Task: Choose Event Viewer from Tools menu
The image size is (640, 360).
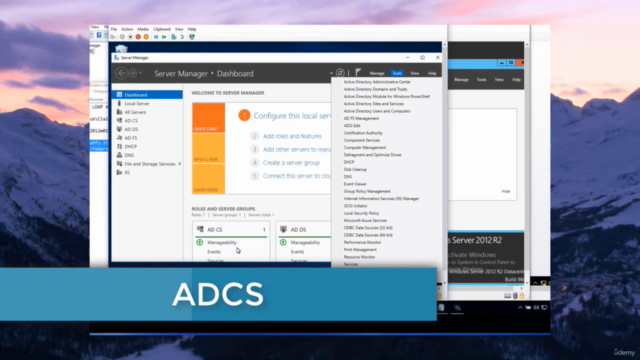Action: 355,184
